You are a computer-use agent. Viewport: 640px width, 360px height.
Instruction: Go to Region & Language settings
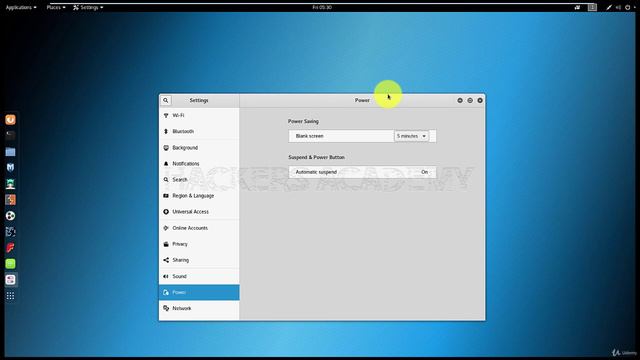click(199, 196)
